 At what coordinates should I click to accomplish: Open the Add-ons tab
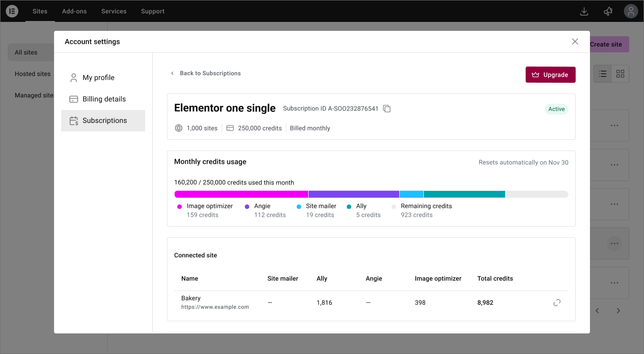(x=74, y=11)
